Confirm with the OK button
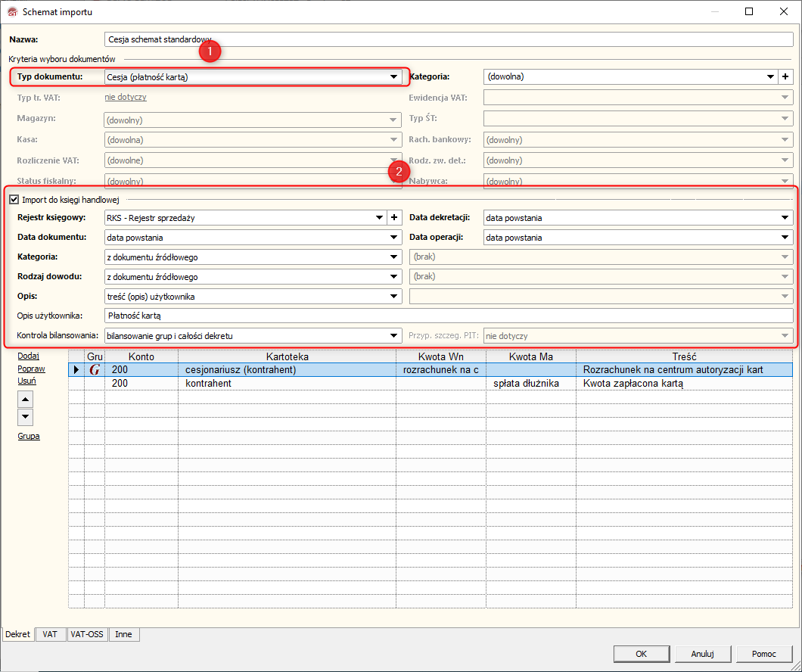The width and height of the screenshot is (802, 672). [x=642, y=654]
